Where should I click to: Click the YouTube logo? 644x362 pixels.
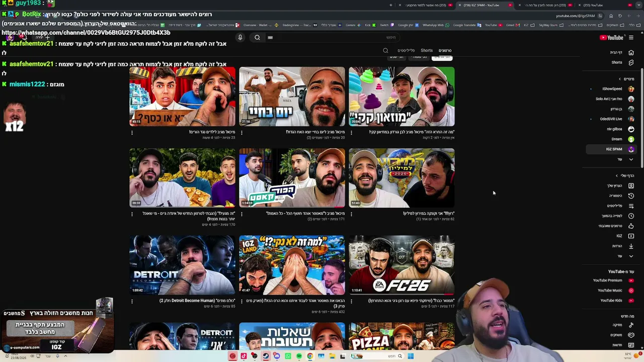(611, 38)
